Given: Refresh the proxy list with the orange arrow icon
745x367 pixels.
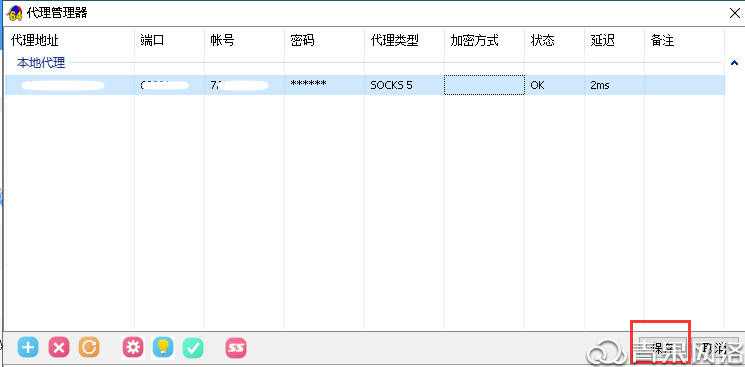Looking at the screenshot, I should (x=89, y=348).
